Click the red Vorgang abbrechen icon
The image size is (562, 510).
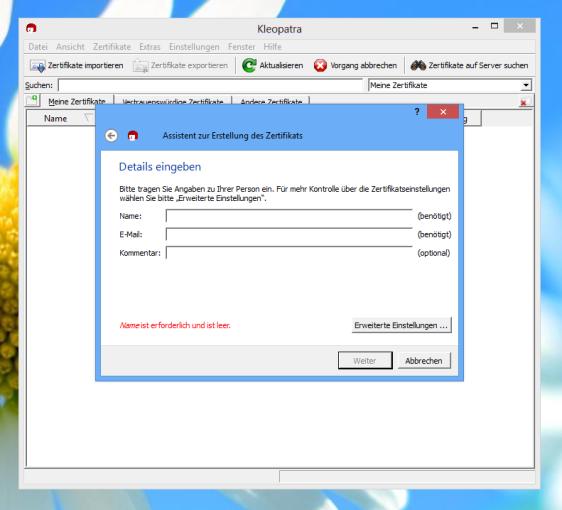point(320,65)
